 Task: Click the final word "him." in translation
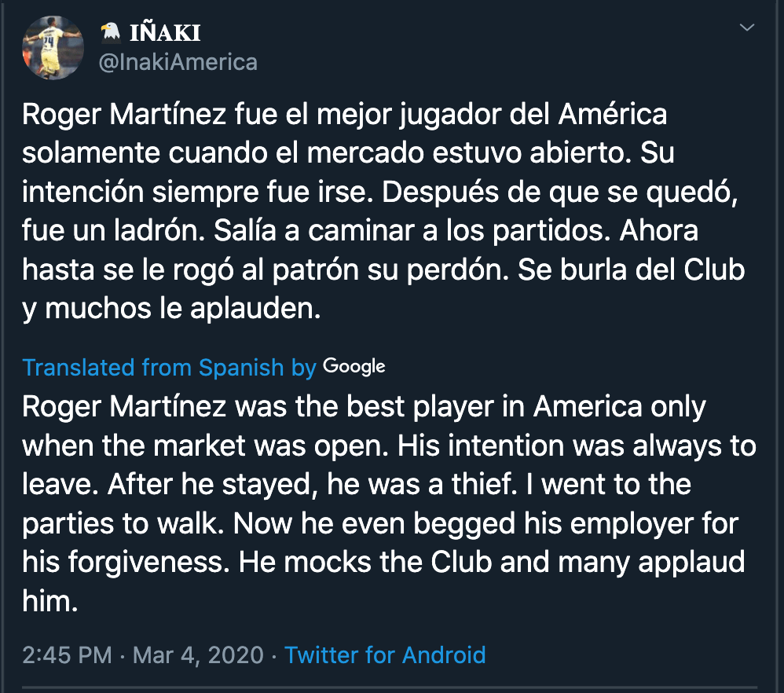pyautogui.click(x=50, y=600)
